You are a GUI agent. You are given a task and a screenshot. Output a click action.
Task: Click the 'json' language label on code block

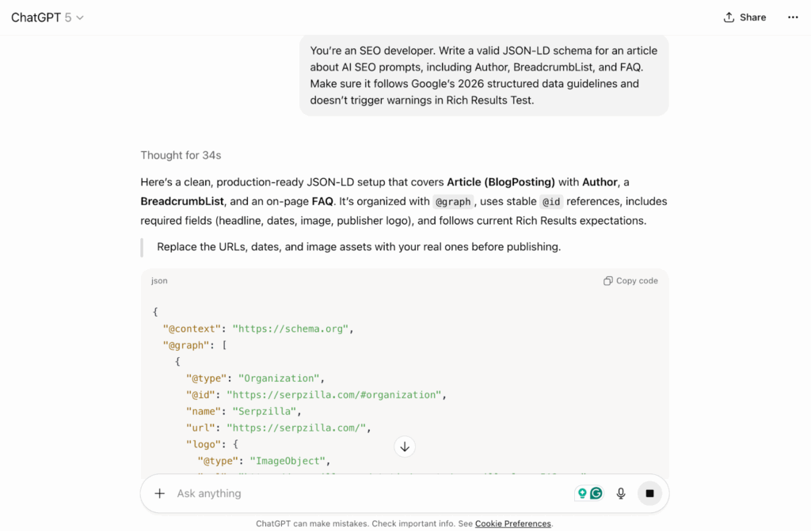(159, 281)
